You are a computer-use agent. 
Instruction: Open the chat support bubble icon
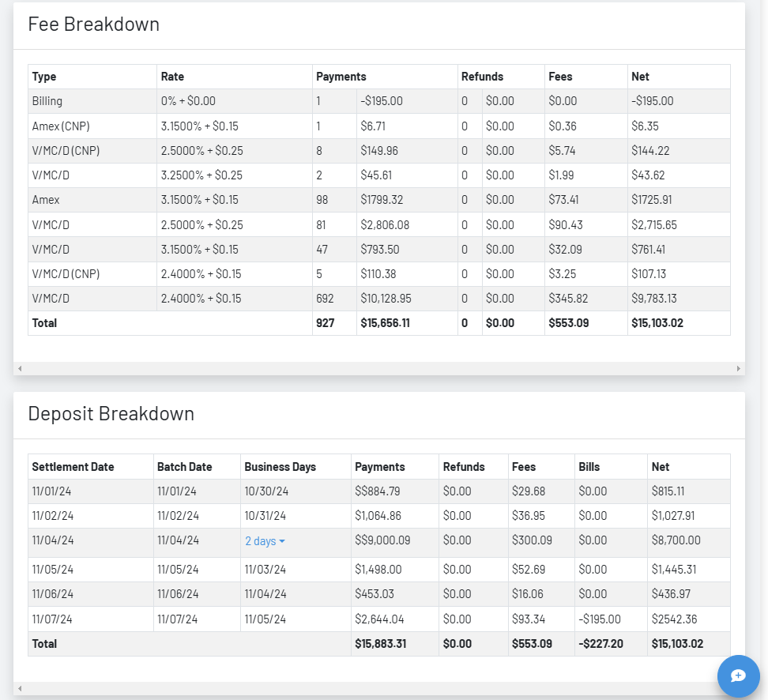[738, 676]
